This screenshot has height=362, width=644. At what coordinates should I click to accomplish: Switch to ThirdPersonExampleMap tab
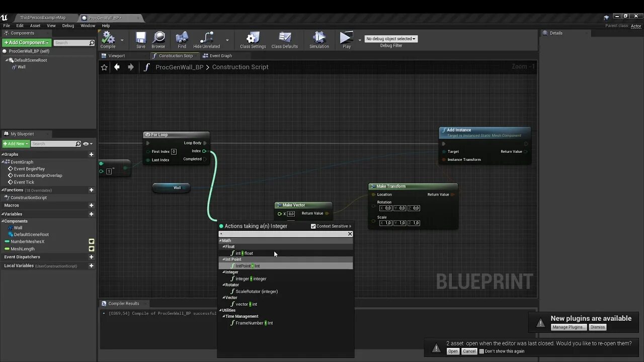point(43,18)
